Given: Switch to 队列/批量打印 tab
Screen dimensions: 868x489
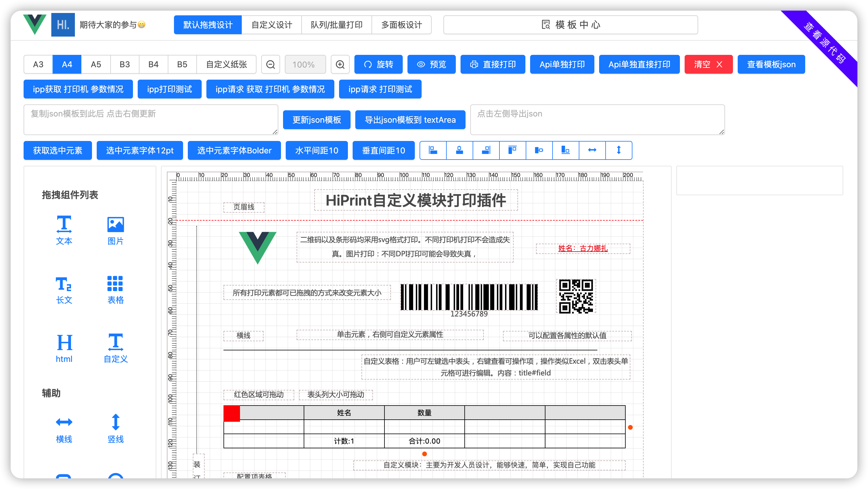Looking at the screenshot, I should click(x=337, y=24).
